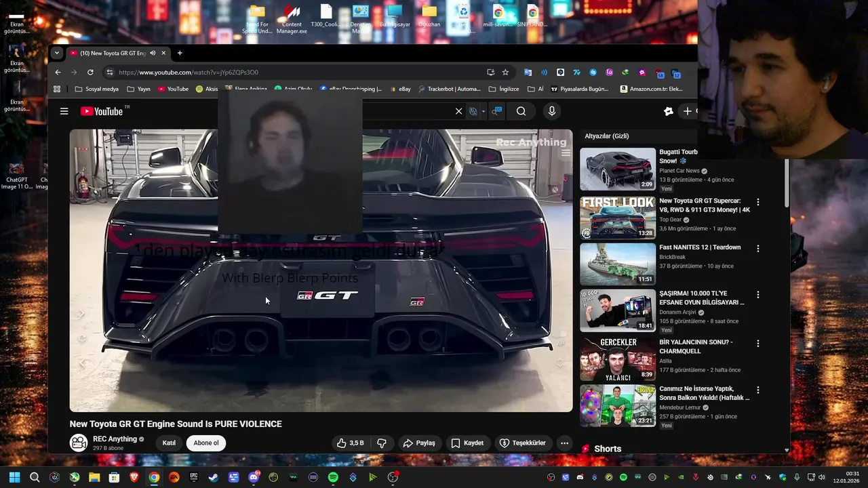868x488 pixels.
Task: Reload the YouTube page
Action: [x=90, y=72]
